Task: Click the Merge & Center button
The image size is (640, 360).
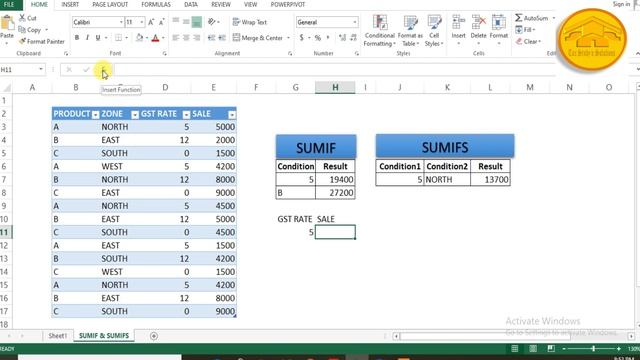Action: coord(258,38)
